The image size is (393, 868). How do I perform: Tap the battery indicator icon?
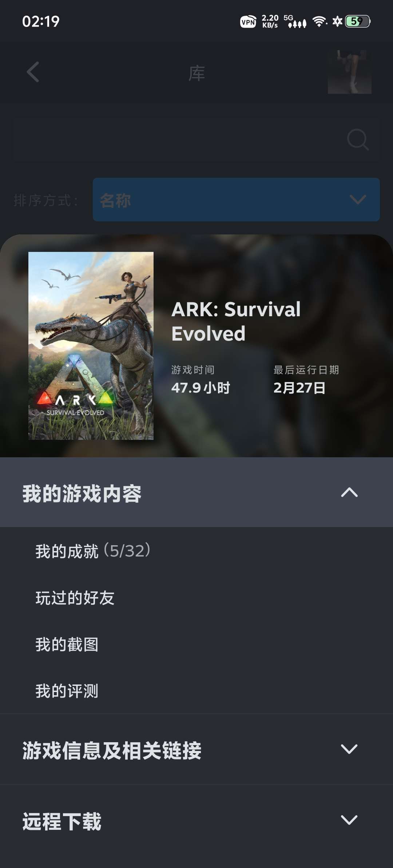[358, 21]
